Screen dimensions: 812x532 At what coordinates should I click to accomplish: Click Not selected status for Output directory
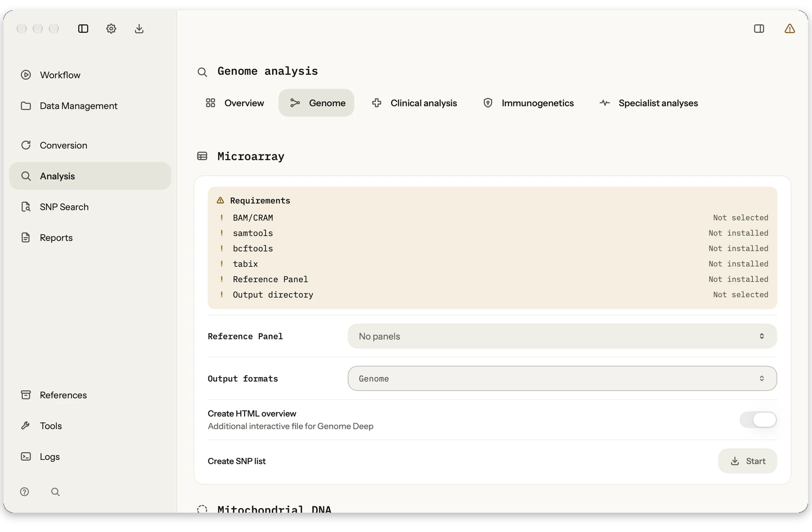tap(741, 294)
